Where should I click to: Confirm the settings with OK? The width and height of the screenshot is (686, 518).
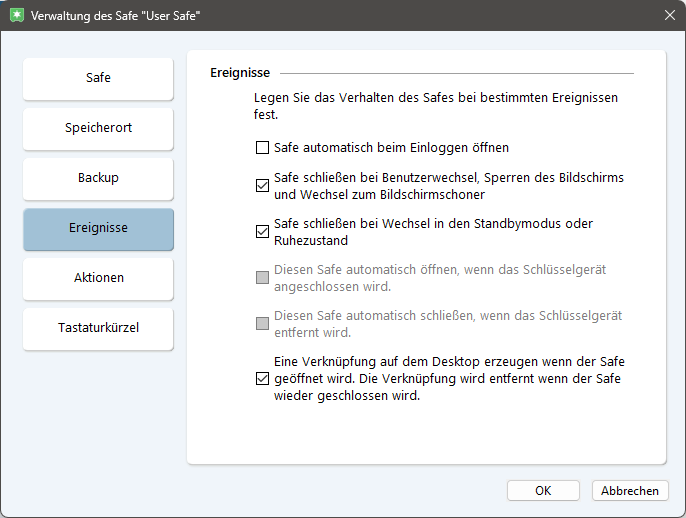(x=543, y=491)
